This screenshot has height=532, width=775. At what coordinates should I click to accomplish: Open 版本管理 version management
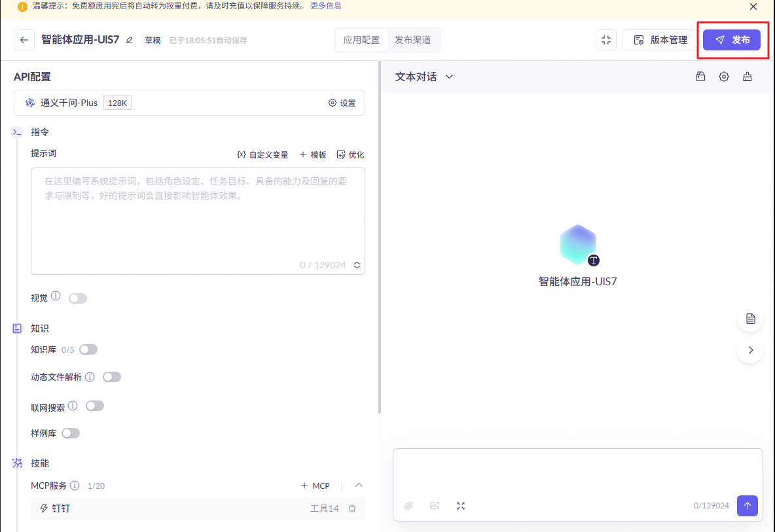(660, 40)
